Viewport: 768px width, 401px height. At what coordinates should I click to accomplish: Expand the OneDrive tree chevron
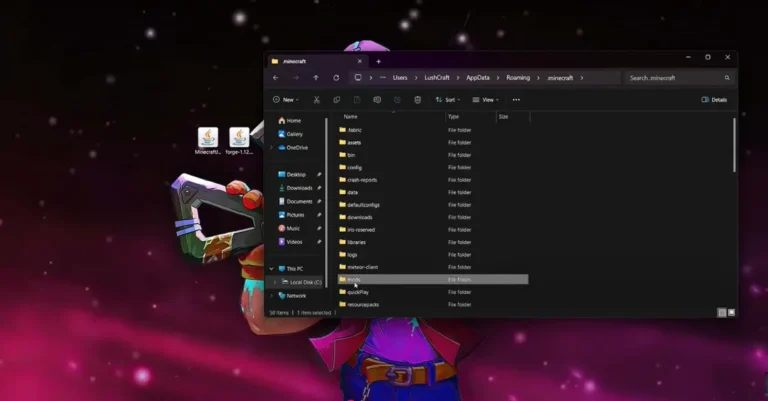coord(271,147)
